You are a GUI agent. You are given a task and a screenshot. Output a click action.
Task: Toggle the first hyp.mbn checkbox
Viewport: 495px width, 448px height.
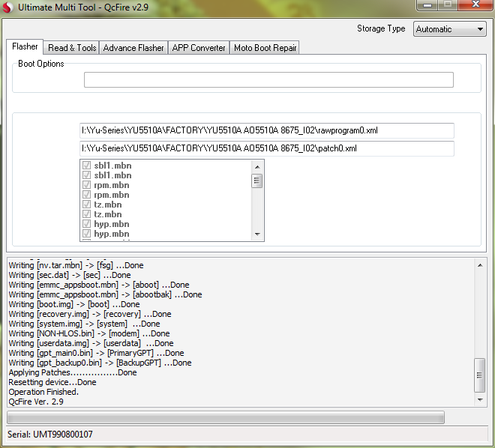(86, 224)
